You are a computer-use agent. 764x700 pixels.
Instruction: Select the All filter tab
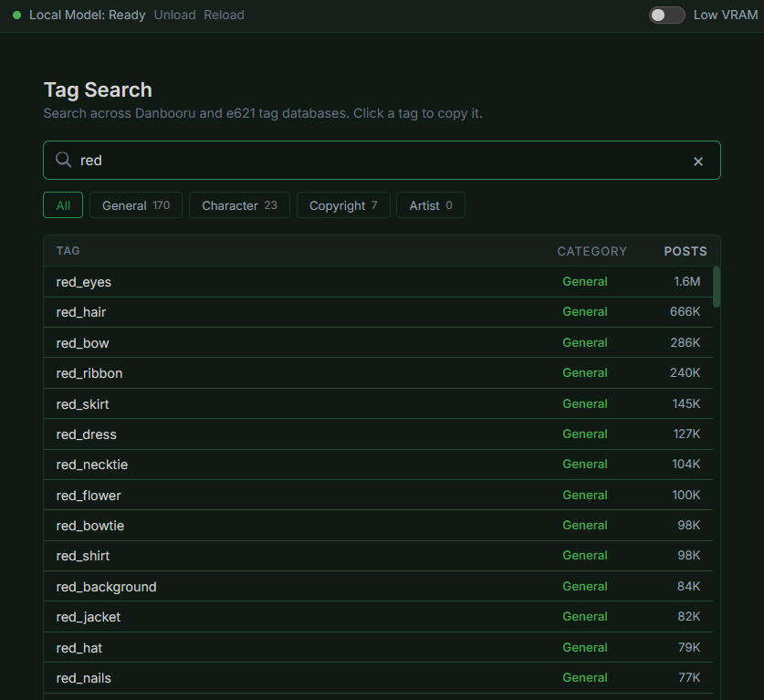63,205
